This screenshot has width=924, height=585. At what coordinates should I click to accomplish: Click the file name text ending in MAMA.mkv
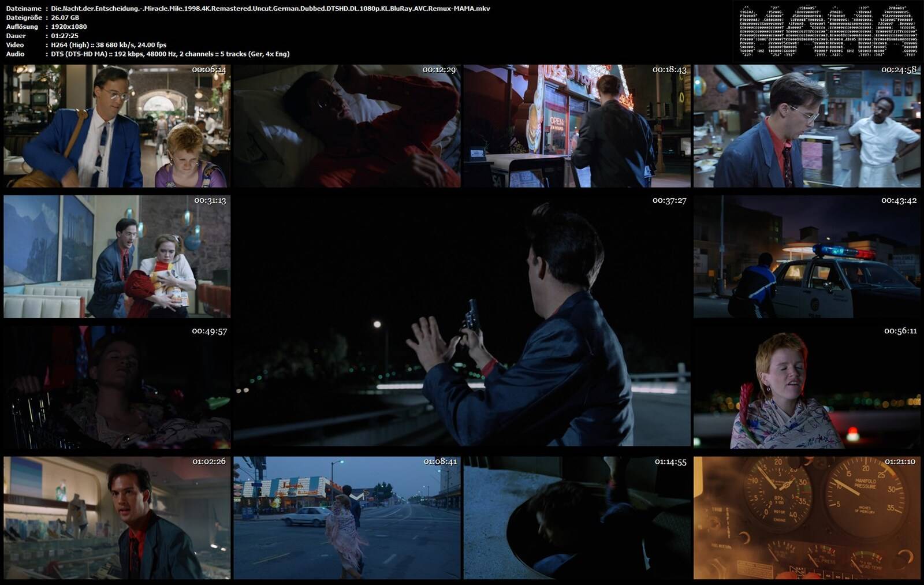pos(270,9)
